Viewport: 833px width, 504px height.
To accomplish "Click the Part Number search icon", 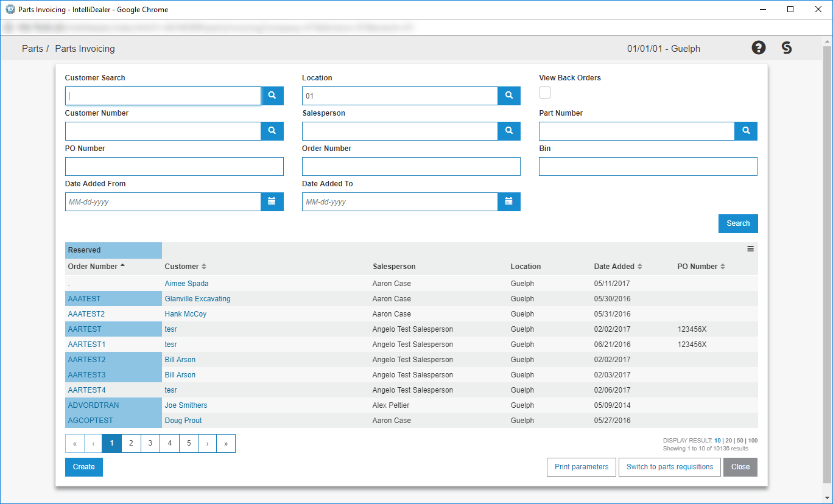I will pos(746,131).
